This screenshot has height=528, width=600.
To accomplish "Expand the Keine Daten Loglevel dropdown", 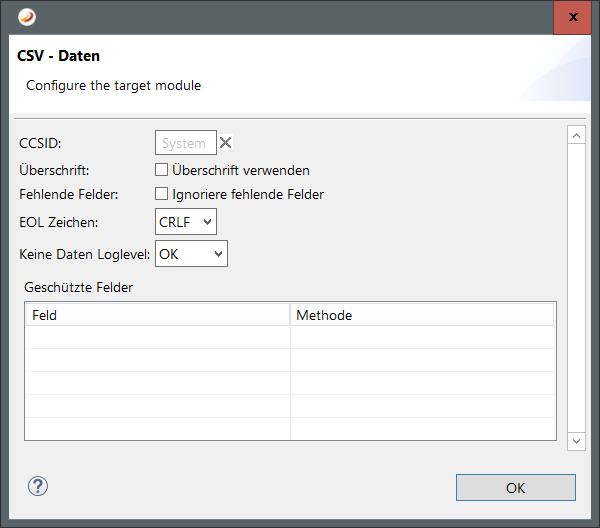I will point(191,254).
